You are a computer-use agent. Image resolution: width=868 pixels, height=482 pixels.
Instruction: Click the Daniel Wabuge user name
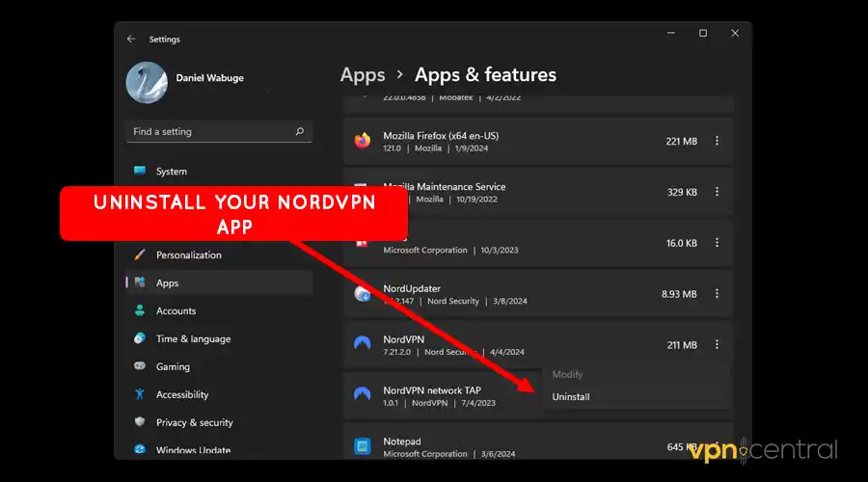(209, 77)
